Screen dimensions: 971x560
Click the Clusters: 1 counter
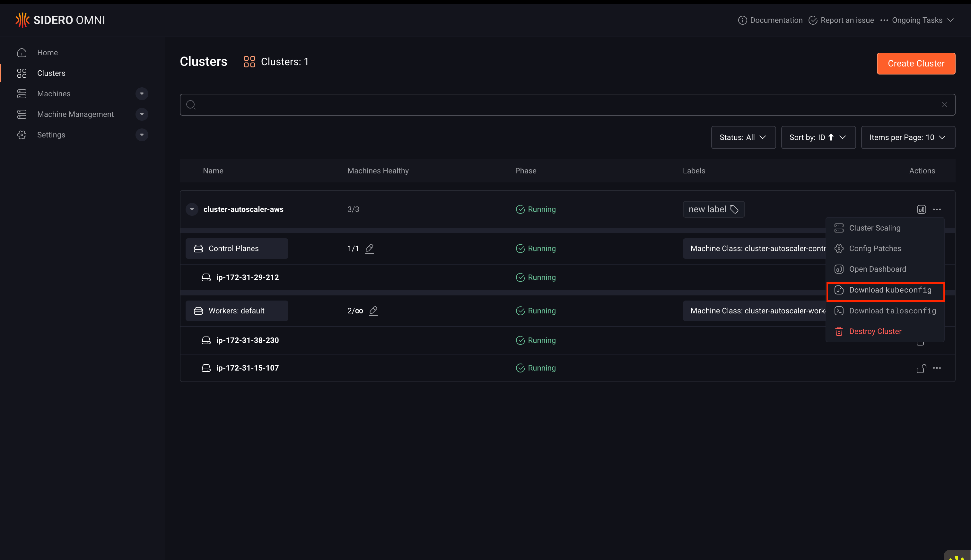tap(276, 62)
